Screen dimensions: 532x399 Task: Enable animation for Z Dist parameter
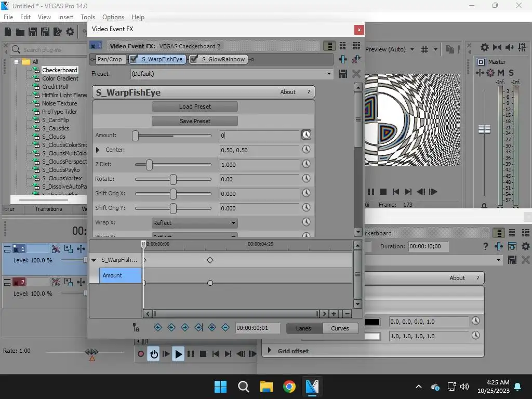[x=306, y=164]
